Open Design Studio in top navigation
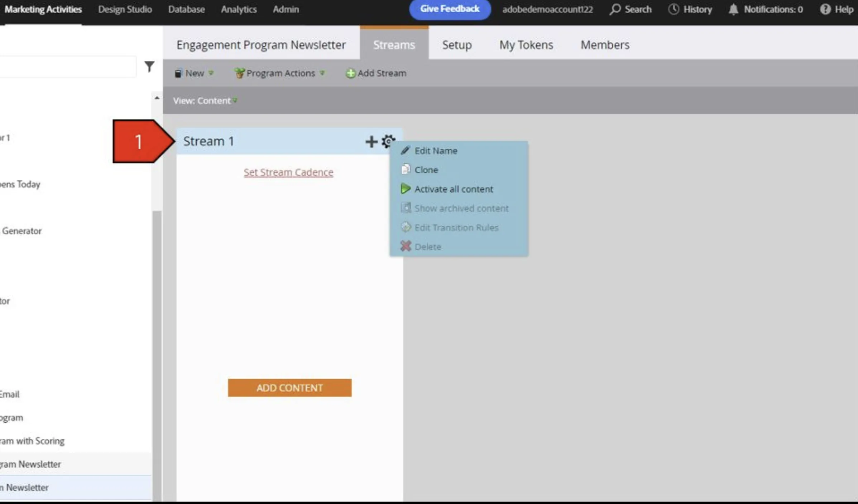858x504 pixels. pyautogui.click(x=125, y=9)
